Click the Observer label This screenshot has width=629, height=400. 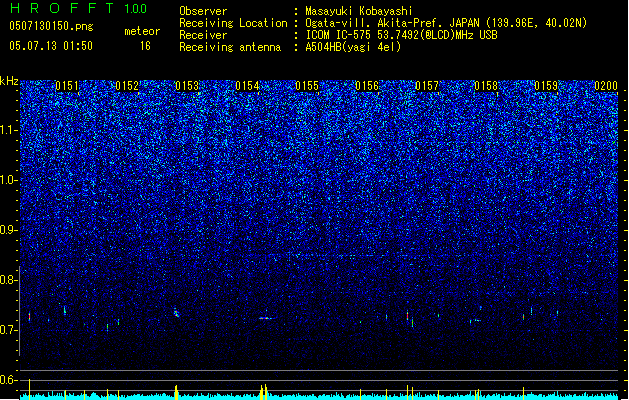click(203, 11)
